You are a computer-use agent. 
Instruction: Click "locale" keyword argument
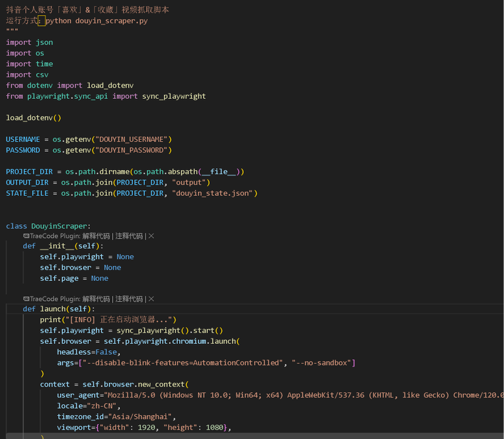click(x=70, y=406)
